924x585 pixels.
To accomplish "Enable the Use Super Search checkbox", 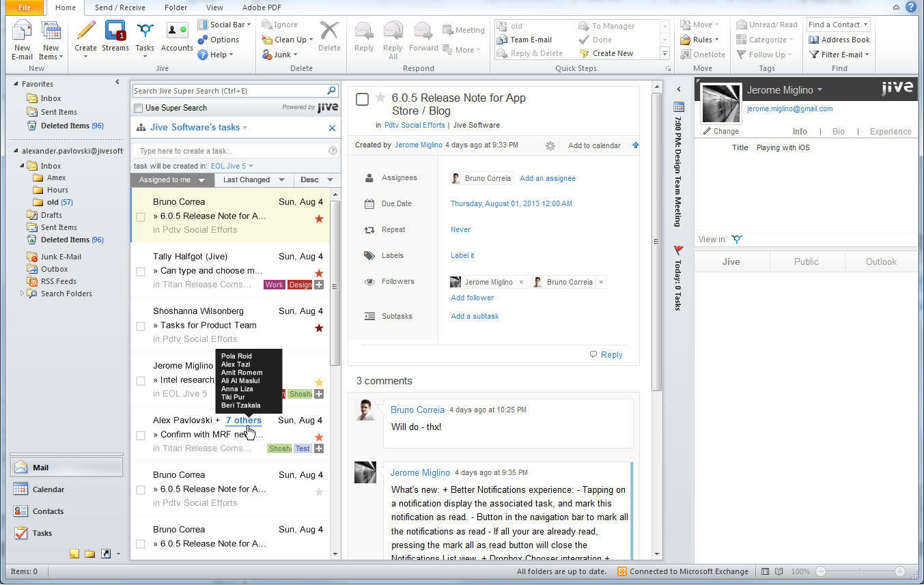I will click(x=139, y=108).
